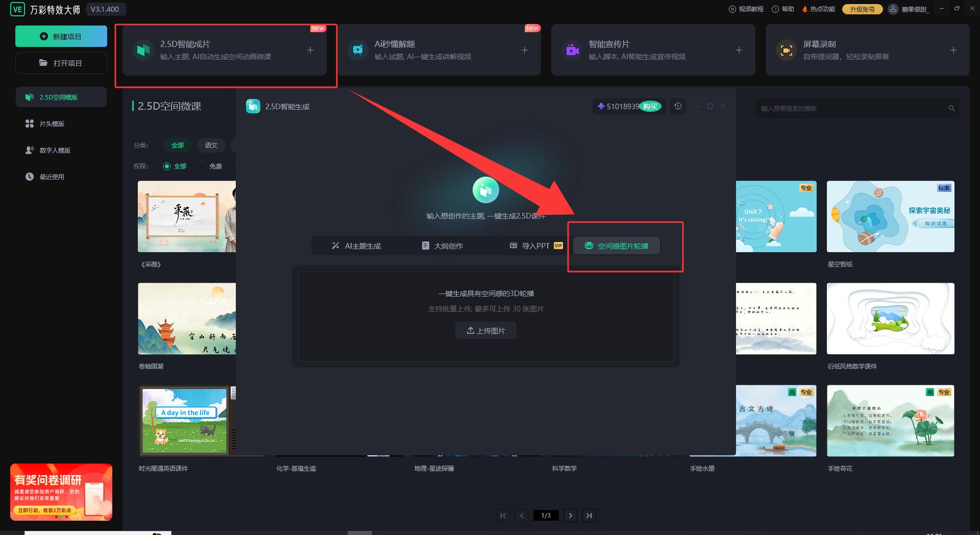Open the 视频教程 video tutorial icon
The height and width of the screenshot is (535, 980).
(x=732, y=9)
